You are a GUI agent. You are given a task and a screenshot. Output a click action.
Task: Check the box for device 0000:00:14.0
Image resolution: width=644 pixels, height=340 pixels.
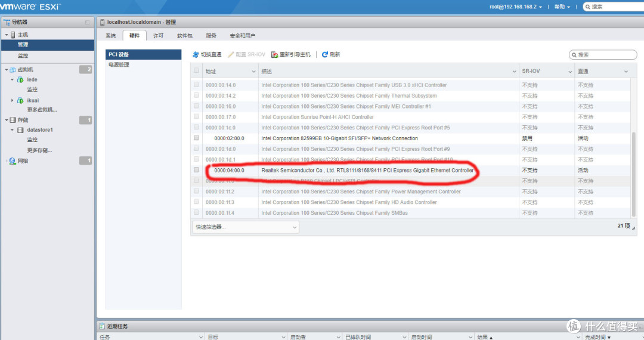pos(196,85)
